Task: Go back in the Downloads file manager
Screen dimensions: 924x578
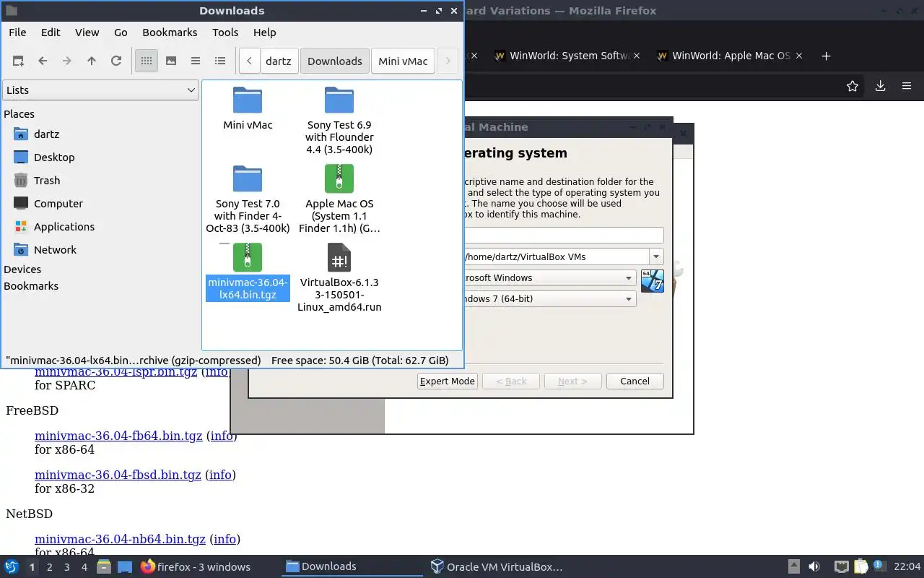Action: [43, 61]
